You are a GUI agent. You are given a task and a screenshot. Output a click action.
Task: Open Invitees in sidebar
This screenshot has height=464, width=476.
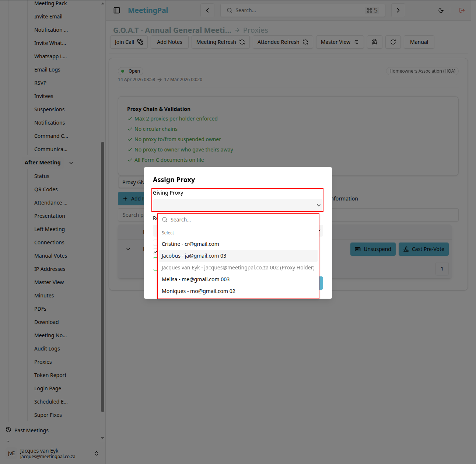coord(44,96)
